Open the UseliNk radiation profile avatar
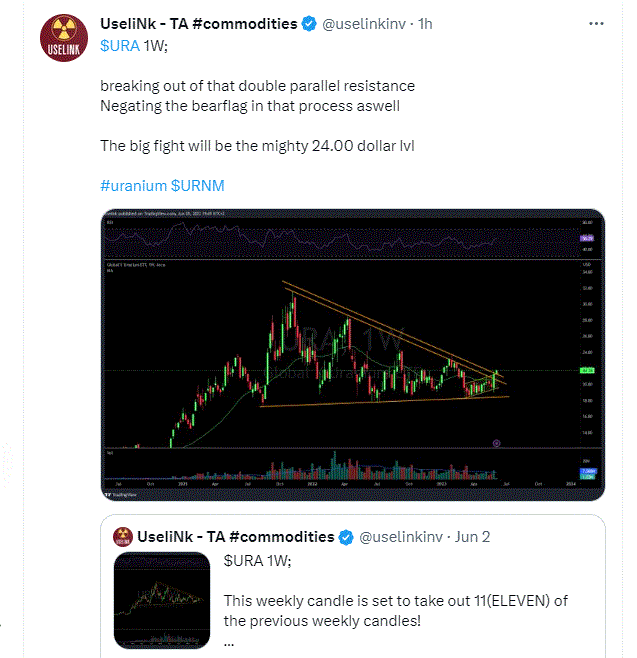 pyautogui.click(x=64, y=38)
